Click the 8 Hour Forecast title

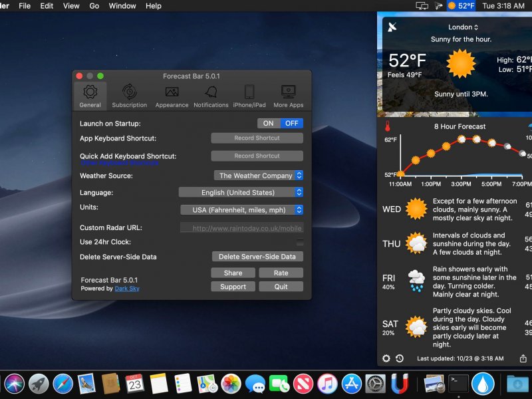pyautogui.click(x=460, y=126)
